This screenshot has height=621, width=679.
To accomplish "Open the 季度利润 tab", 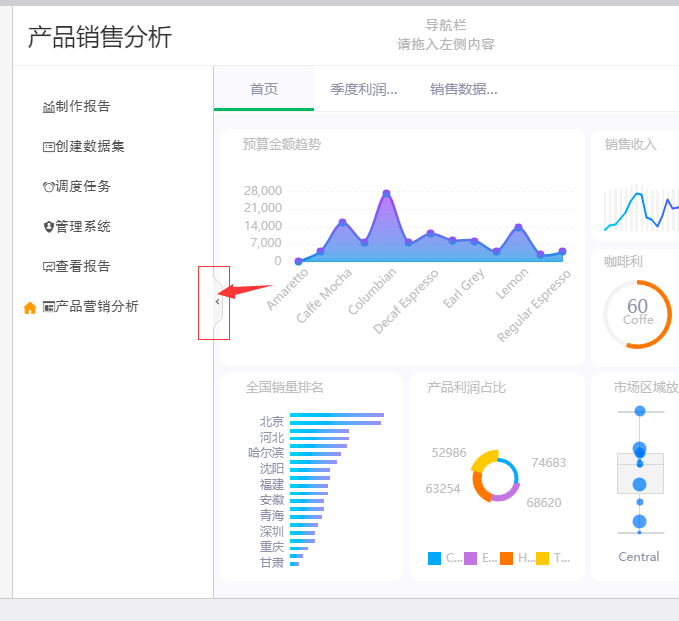I will point(364,89).
